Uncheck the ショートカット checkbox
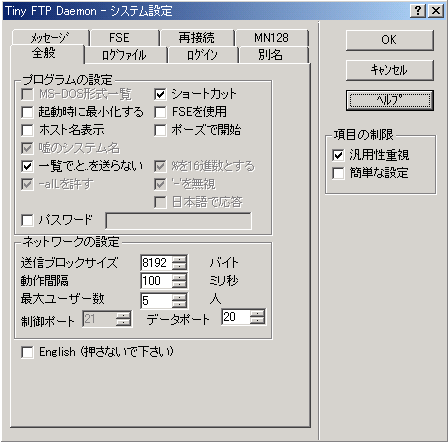448x442 pixels. point(160,94)
